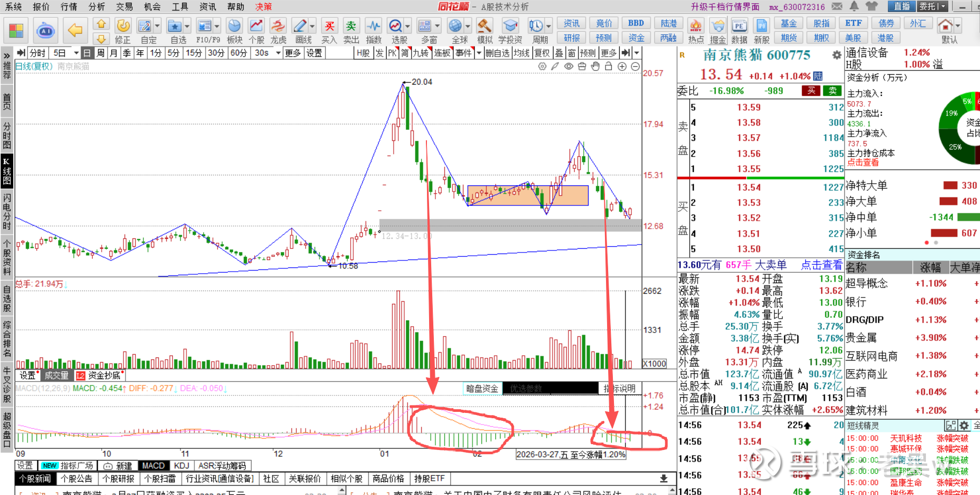This screenshot has width=980, height=495.
Task: Click the chart zoom-out minus circle icon
Action: click(x=635, y=67)
